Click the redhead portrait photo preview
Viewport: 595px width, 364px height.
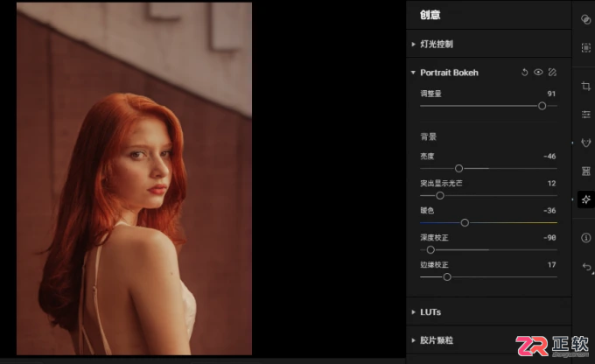pos(134,178)
